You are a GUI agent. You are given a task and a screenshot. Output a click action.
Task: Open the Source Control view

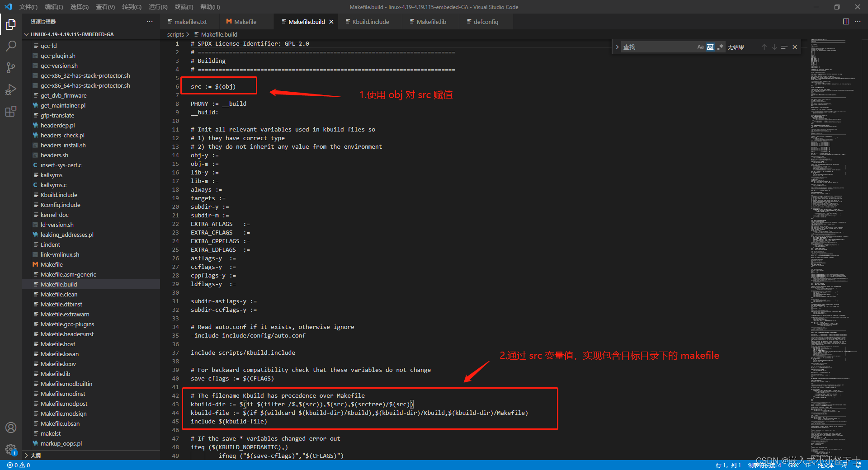pos(11,68)
